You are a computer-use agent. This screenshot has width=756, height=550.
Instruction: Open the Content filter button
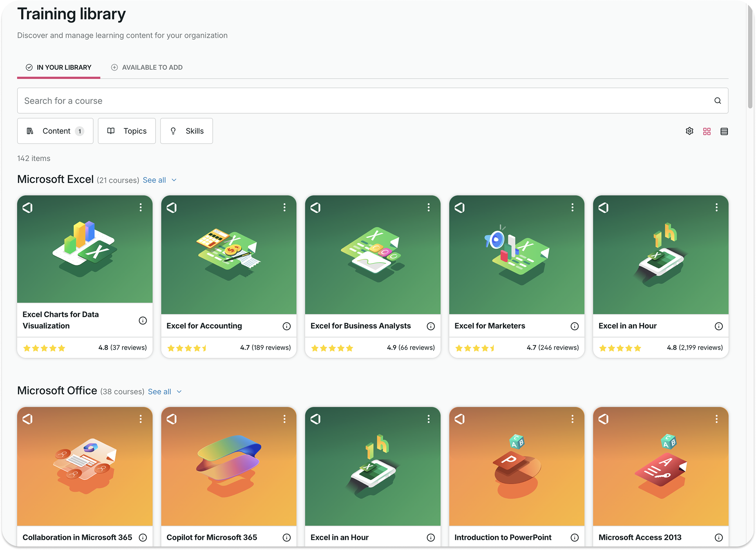coord(55,131)
